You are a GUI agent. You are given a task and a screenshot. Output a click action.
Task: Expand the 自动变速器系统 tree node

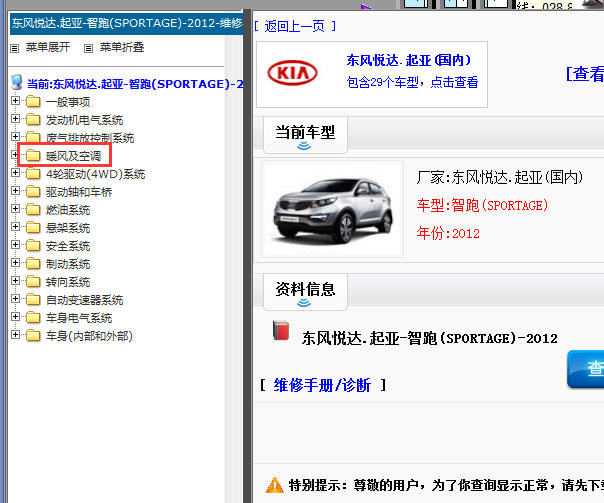coord(15,298)
